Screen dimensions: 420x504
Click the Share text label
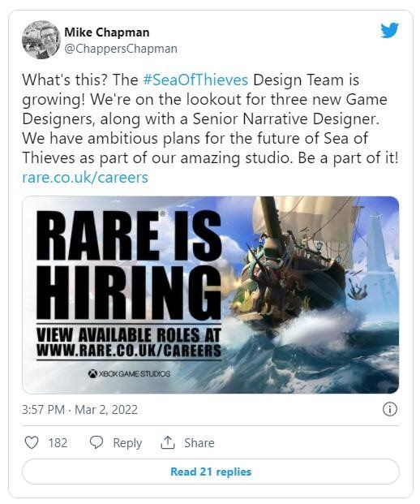pyautogui.click(x=199, y=443)
